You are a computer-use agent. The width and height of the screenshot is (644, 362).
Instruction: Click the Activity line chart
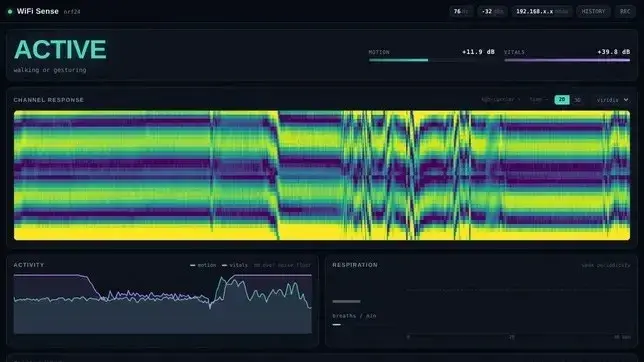click(x=163, y=304)
